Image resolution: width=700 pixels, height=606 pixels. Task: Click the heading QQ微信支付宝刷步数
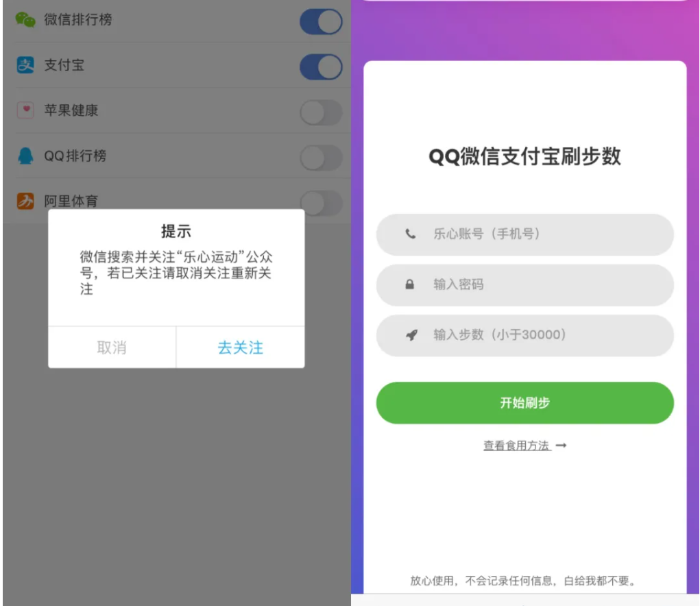pyautogui.click(x=525, y=156)
